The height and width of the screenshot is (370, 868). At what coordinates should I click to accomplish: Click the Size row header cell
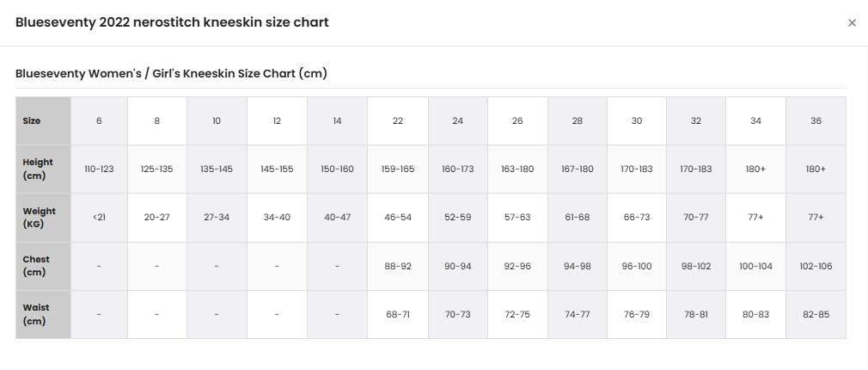pyautogui.click(x=43, y=120)
